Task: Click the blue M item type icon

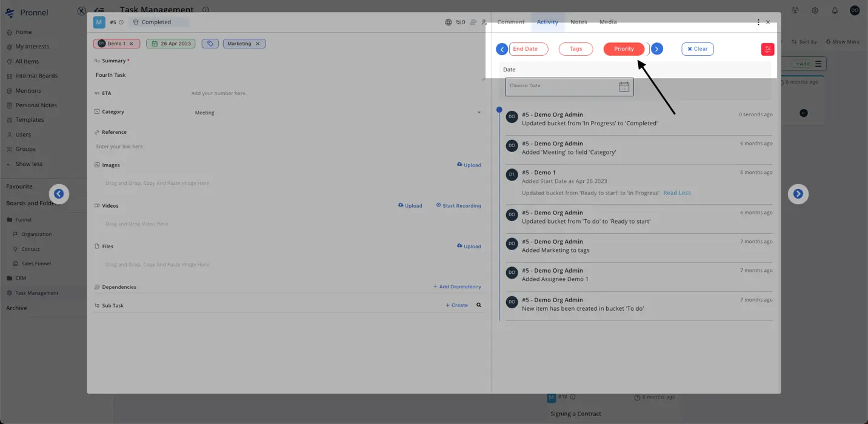Action: [x=99, y=22]
